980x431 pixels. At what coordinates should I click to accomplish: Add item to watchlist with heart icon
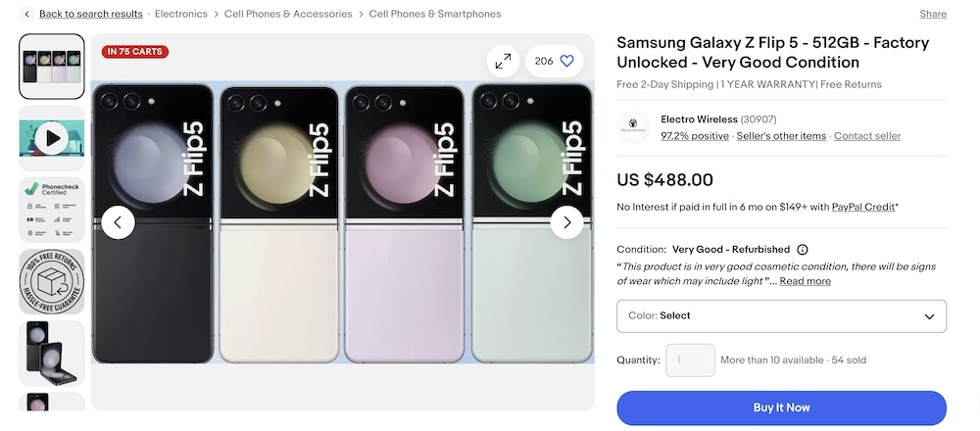566,61
